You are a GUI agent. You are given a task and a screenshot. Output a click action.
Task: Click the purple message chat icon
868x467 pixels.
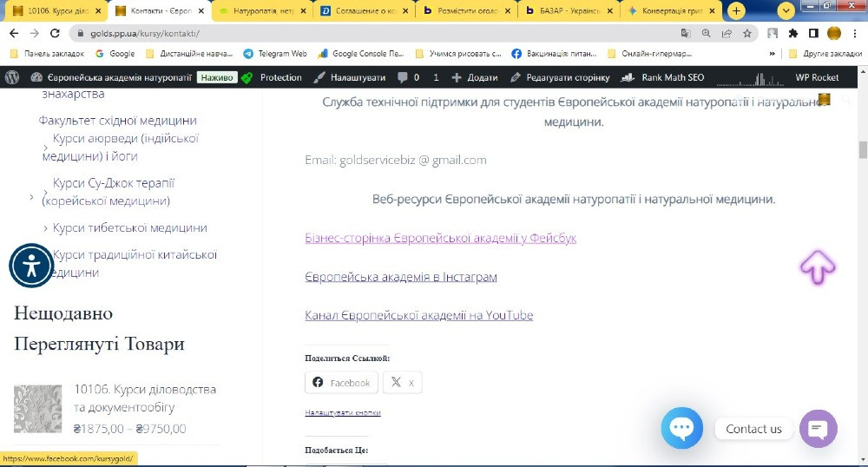pos(819,429)
